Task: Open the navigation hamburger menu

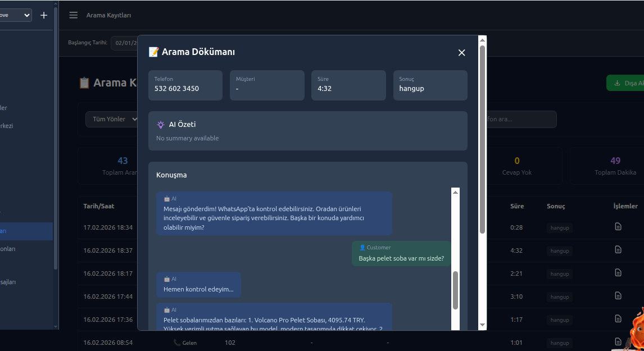Action: pos(73,15)
